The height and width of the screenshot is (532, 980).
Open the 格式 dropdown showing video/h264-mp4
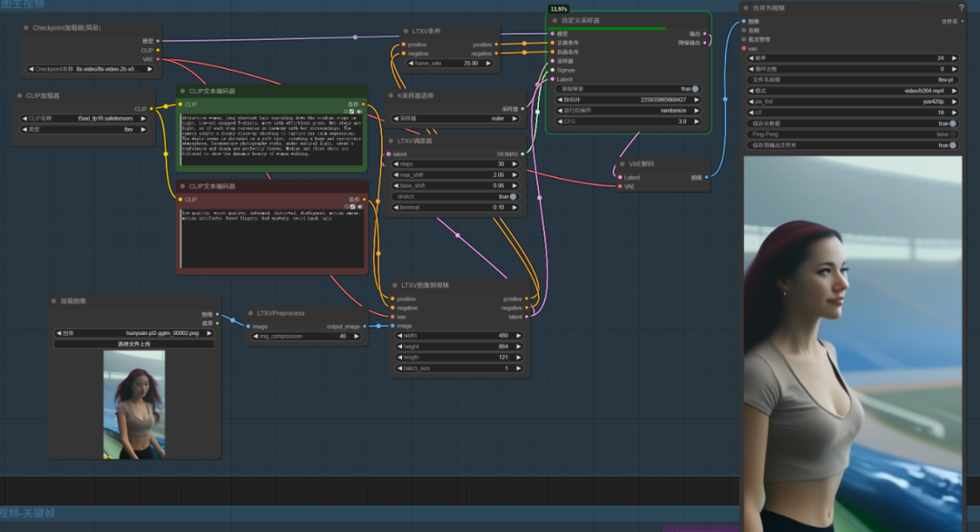point(853,92)
